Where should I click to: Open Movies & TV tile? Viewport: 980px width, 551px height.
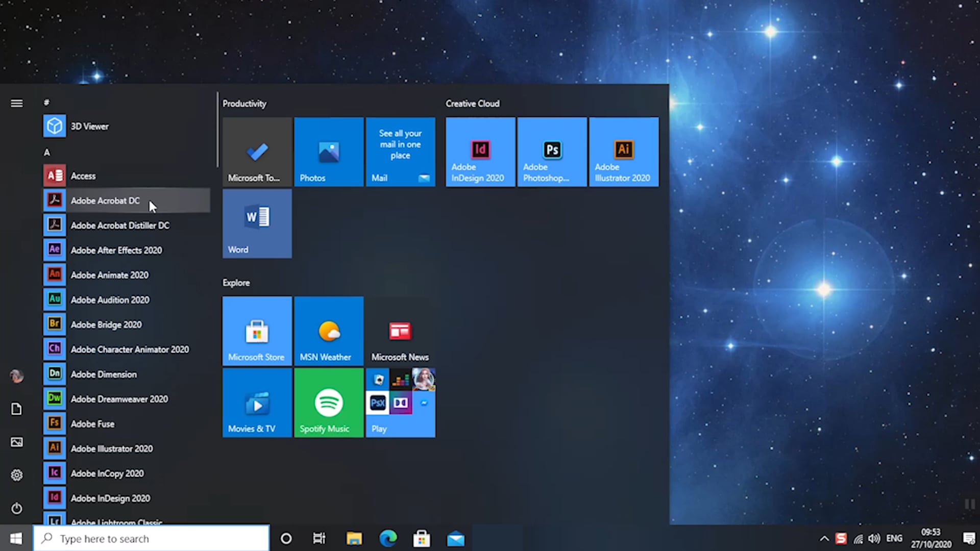(257, 403)
